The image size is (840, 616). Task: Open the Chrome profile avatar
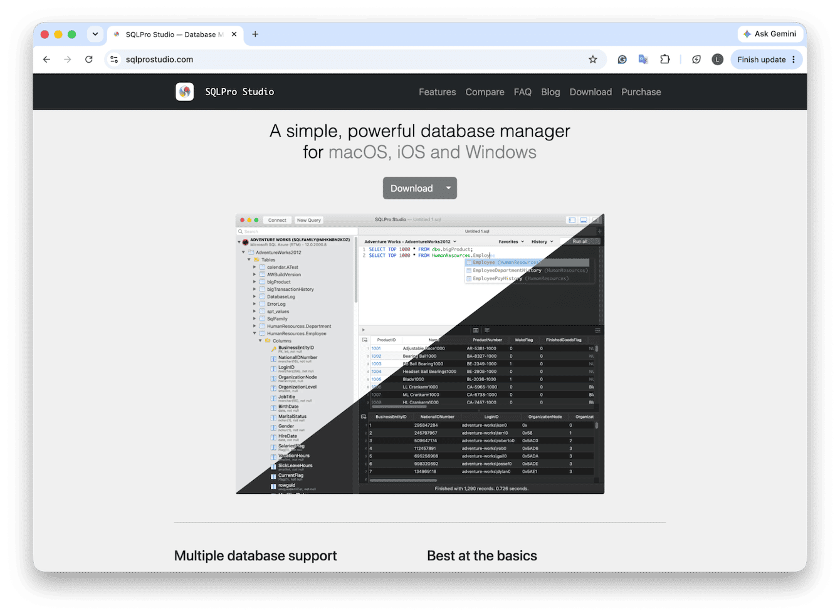(x=718, y=60)
